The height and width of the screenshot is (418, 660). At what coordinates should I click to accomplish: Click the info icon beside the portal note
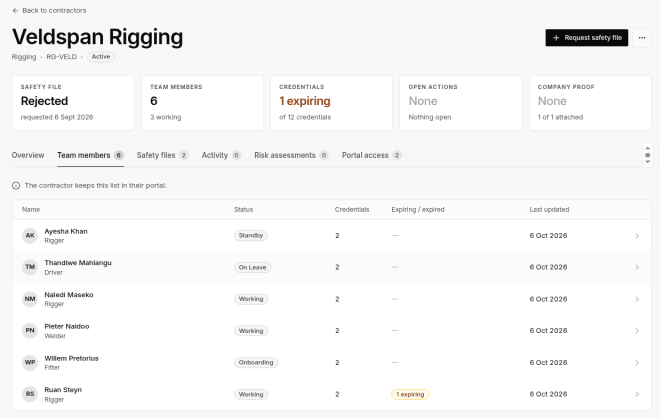pyautogui.click(x=16, y=186)
